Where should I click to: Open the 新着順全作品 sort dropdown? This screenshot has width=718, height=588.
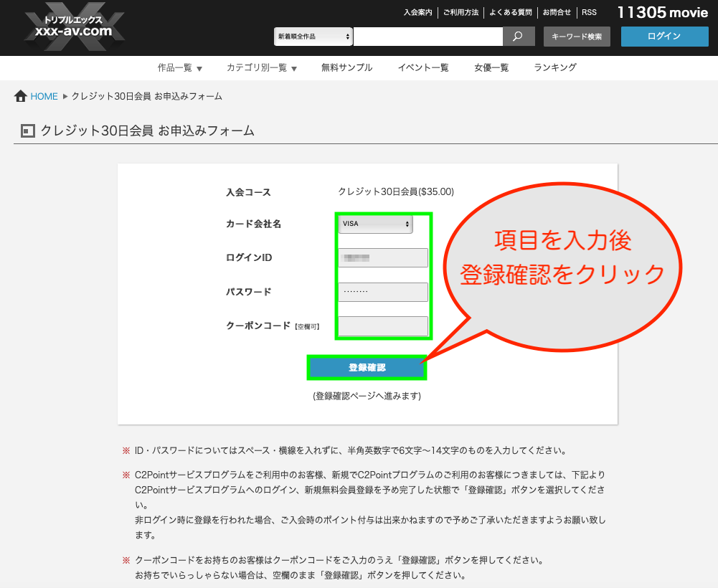[x=313, y=36]
